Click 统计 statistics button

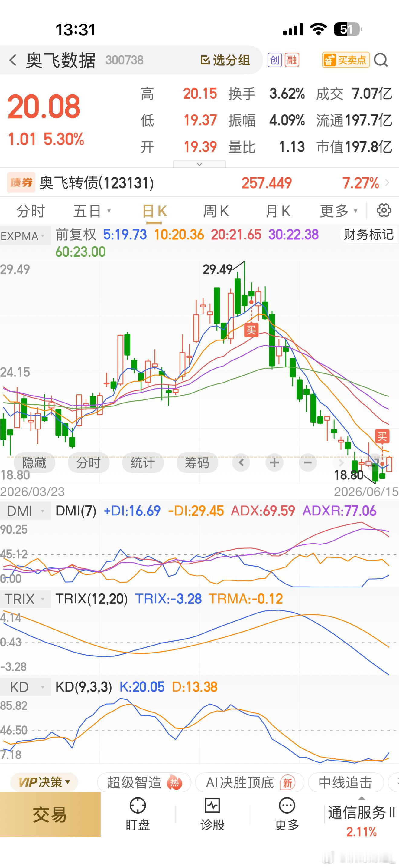pos(143,462)
